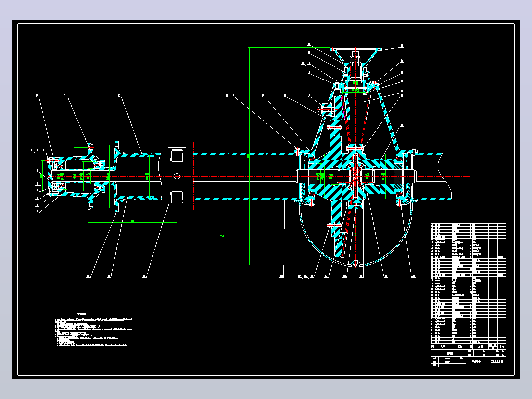Image resolution: width=532 pixels, height=399 pixels.
Task: Click the long horizontal dimension value under axle
Action: (x=222, y=236)
